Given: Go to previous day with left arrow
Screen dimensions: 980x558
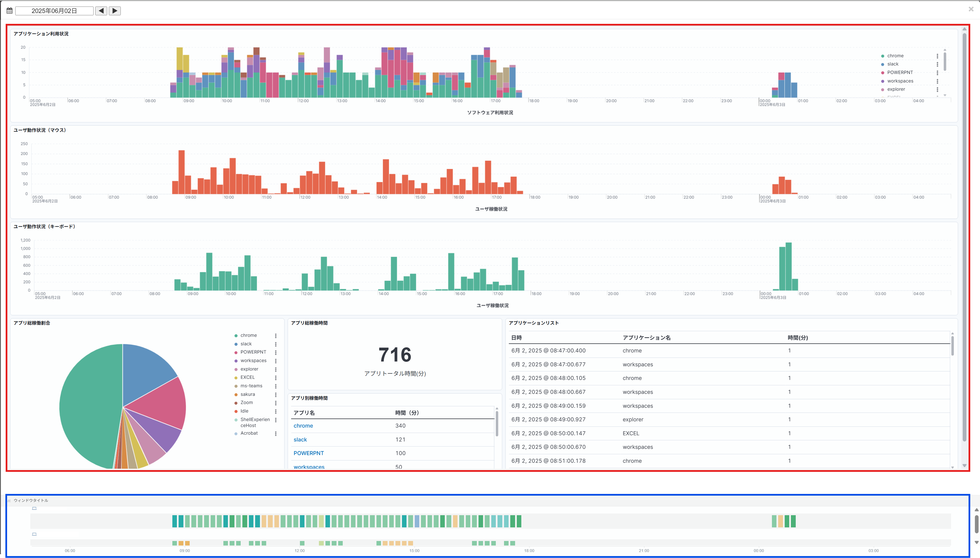Looking at the screenshot, I should [x=101, y=11].
